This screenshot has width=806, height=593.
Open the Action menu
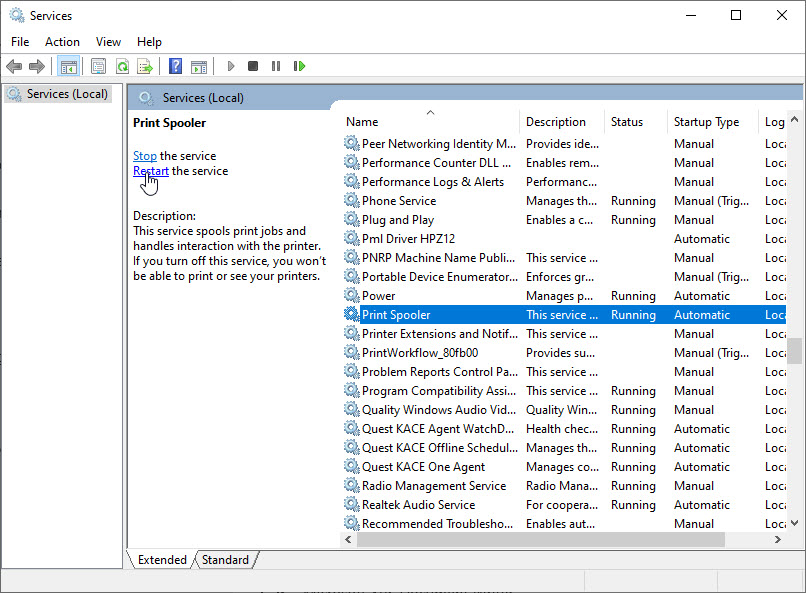coord(62,41)
